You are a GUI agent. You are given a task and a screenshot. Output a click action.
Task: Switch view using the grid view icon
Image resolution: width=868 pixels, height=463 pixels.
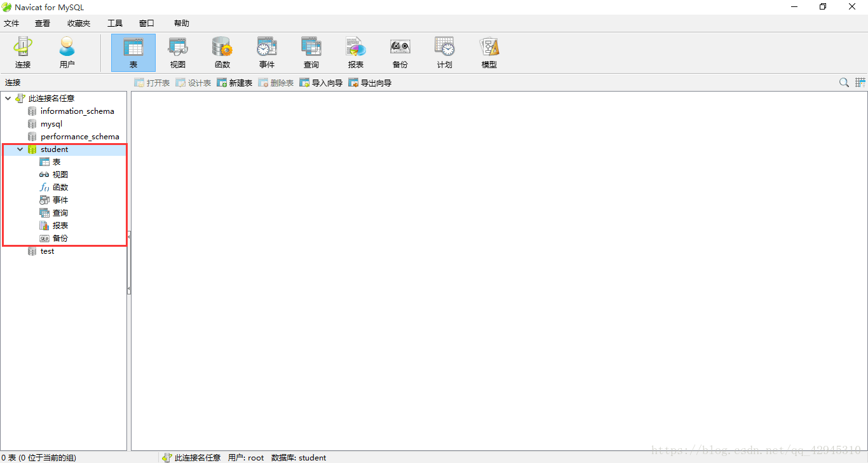pyautogui.click(x=860, y=83)
